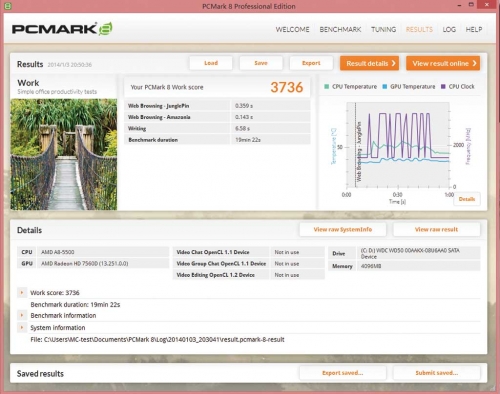Click Benchmark duration: 19min 22s line

click(75, 304)
